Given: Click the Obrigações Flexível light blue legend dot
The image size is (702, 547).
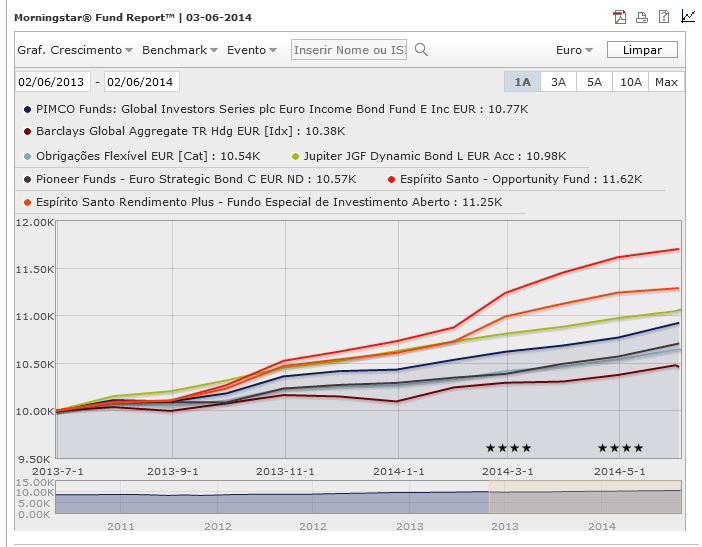Looking at the screenshot, I should 27,156.
